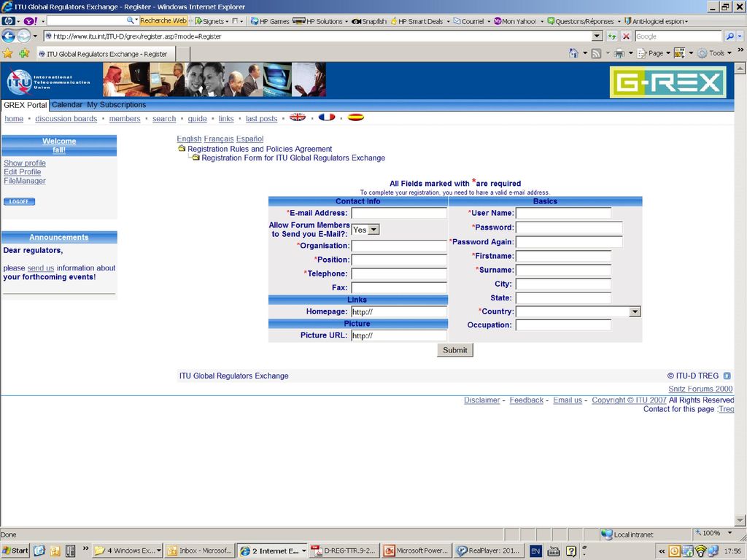This screenshot has height=560, width=747.
Task: Expand the Page menu dropdown
Action: [x=668, y=53]
